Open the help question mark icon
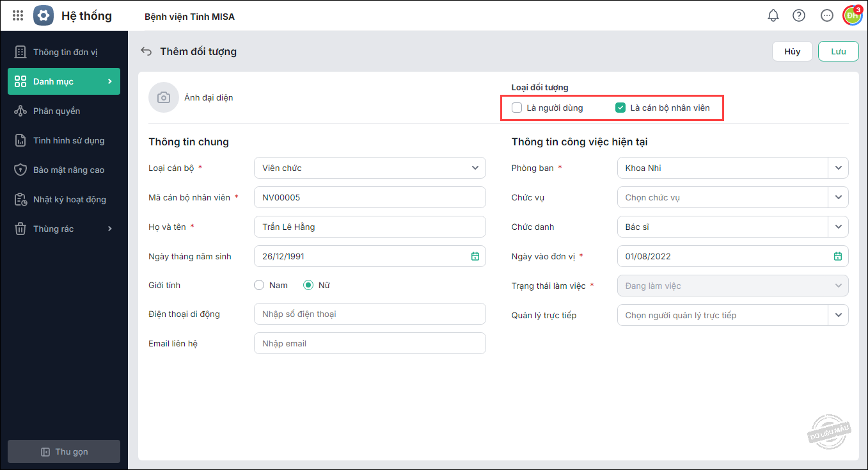Screen dimensions: 868x470 (799, 15)
